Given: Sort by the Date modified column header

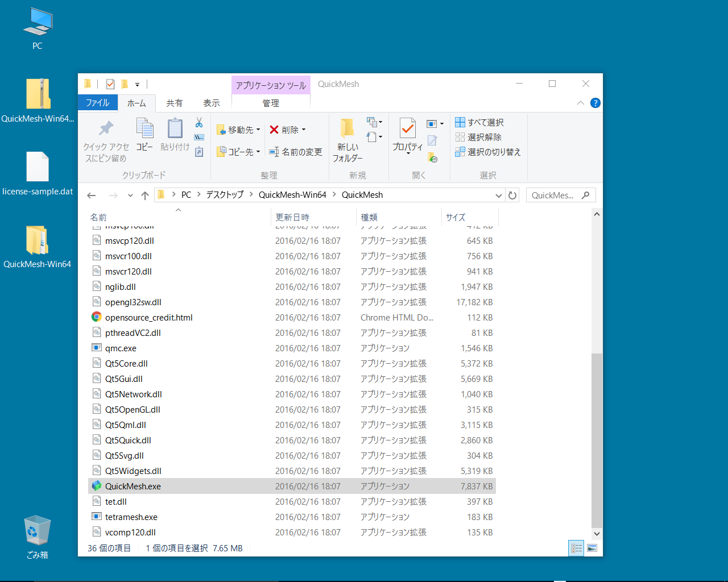Looking at the screenshot, I should point(313,217).
